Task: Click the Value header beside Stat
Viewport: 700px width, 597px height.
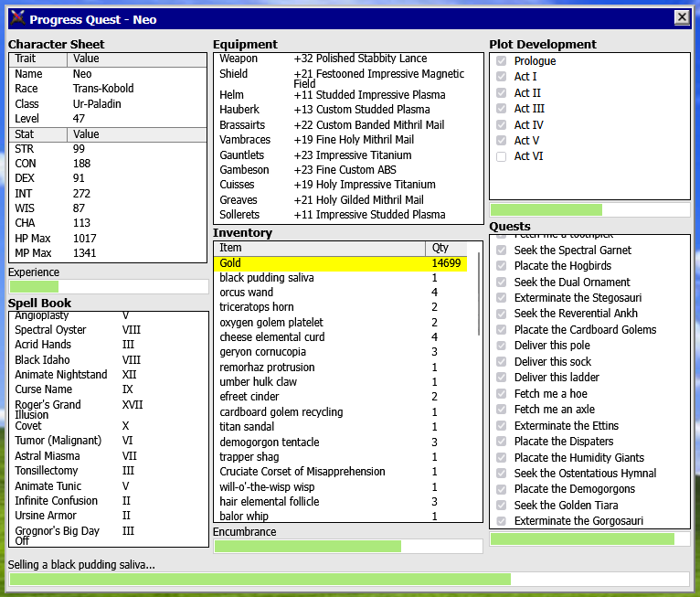Action: tap(136, 134)
